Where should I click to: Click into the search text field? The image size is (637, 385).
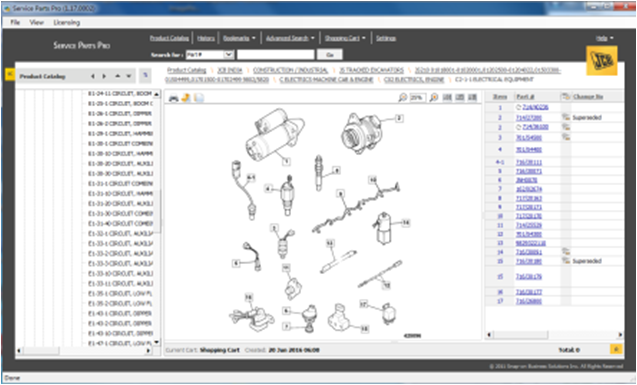(x=275, y=54)
